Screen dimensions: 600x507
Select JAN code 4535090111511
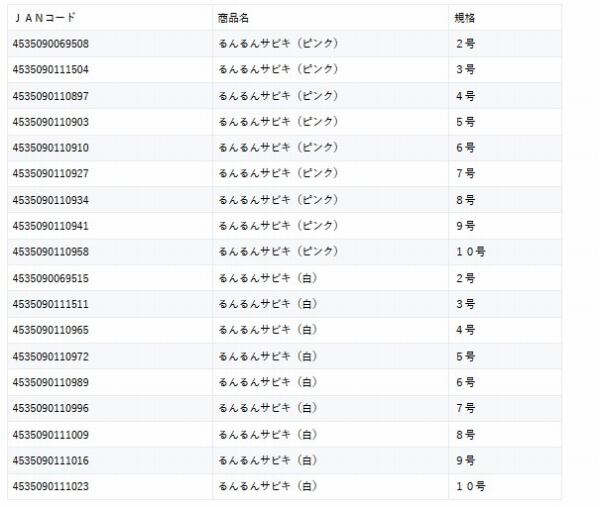[51, 304]
